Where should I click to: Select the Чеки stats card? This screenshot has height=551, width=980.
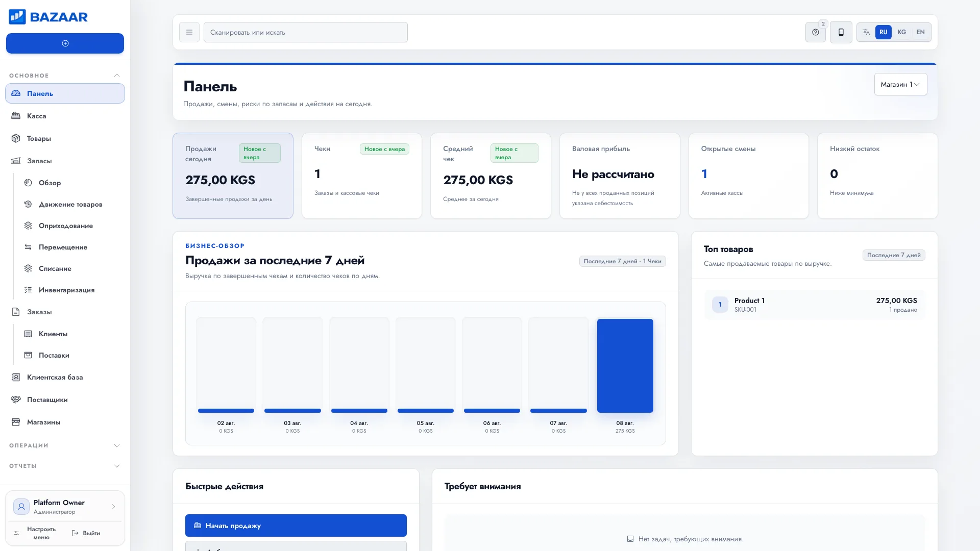(x=362, y=176)
